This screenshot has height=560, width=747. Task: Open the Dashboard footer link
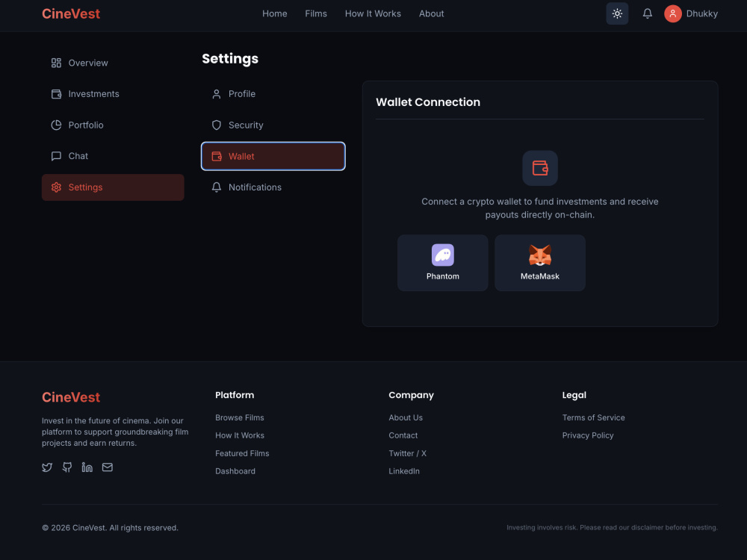coord(235,471)
